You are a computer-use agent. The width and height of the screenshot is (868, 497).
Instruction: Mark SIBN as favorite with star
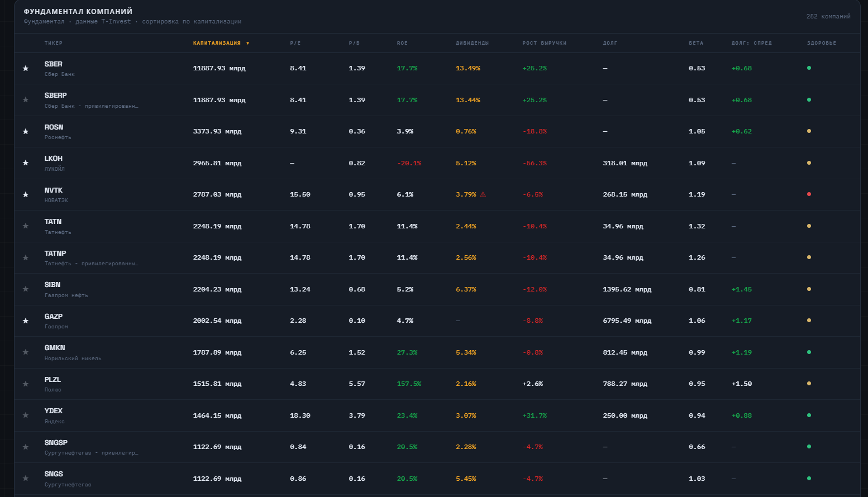(26, 289)
